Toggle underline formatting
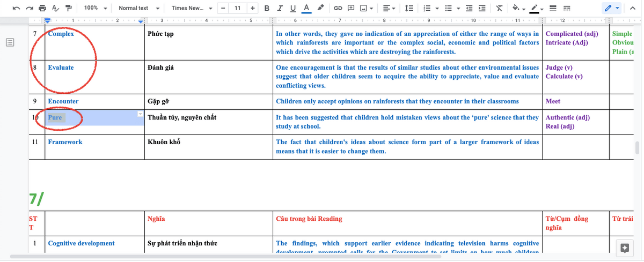The width and height of the screenshot is (644, 262). (292, 9)
